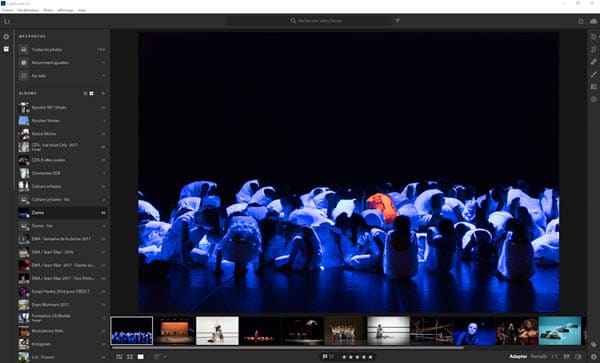Select the Linear Gradient tool
The image size is (600, 363).
(x=593, y=87)
